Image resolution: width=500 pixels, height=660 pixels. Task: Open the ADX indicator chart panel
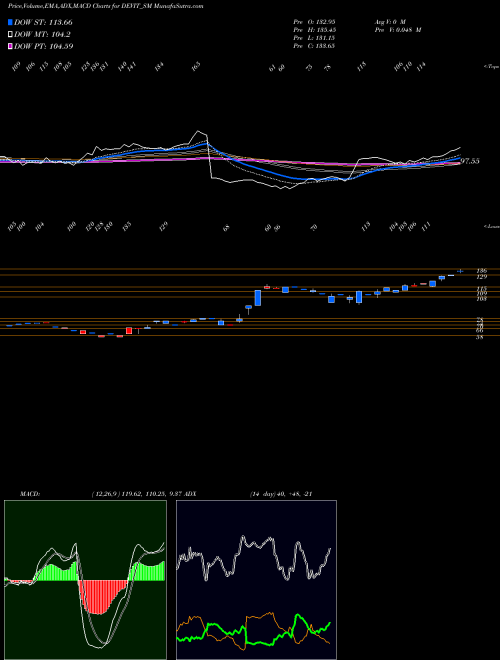coord(256,580)
